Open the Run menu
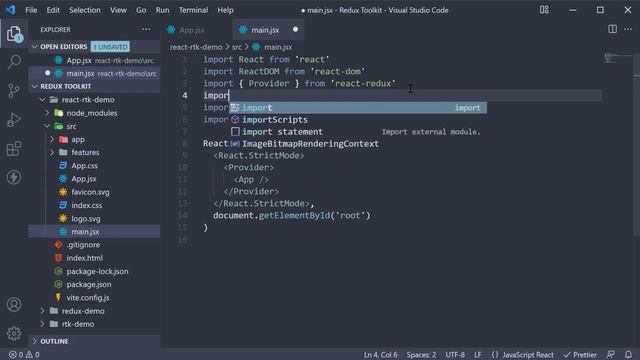This screenshot has height=360, width=640. [x=162, y=10]
